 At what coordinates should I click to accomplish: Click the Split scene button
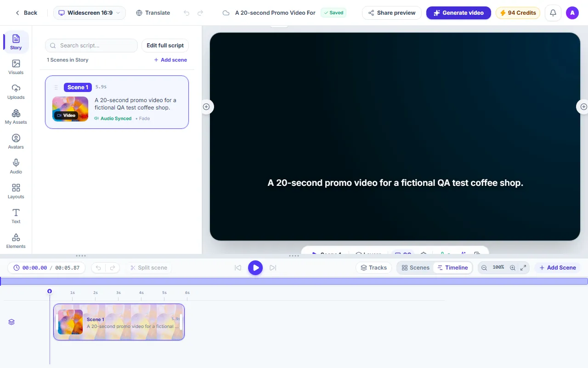coord(148,268)
